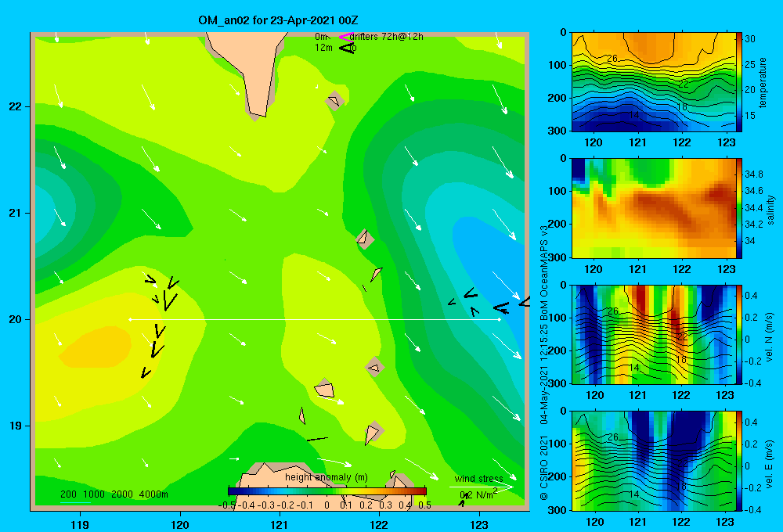Click tick 34.8 on salinity colorbar
783x532 pixels.
(x=754, y=174)
